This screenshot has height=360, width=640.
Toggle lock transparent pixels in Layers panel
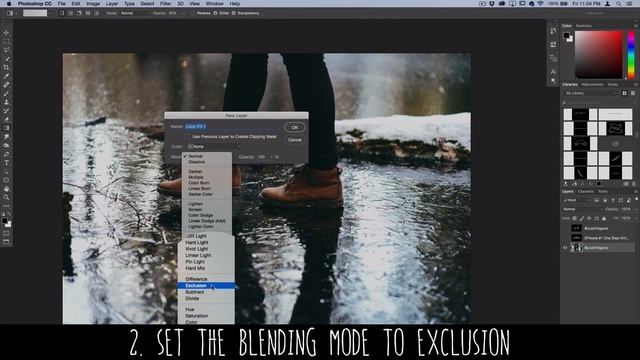(x=575, y=219)
